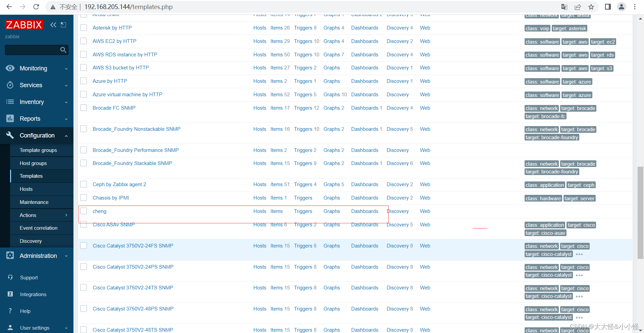Expand the User settings menu
Viewport: 644px width, 333px height.
click(66, 328)
